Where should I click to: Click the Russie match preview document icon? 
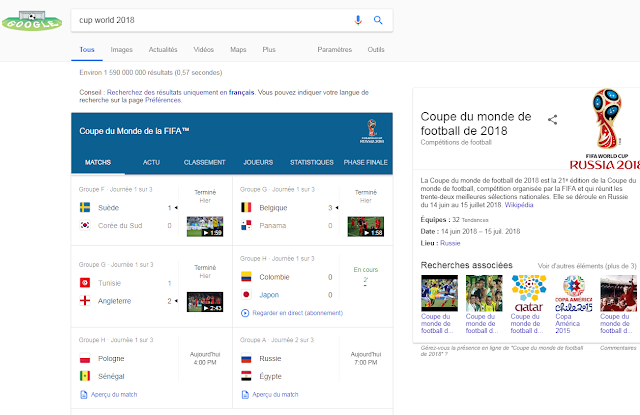[x=245, y=395]
